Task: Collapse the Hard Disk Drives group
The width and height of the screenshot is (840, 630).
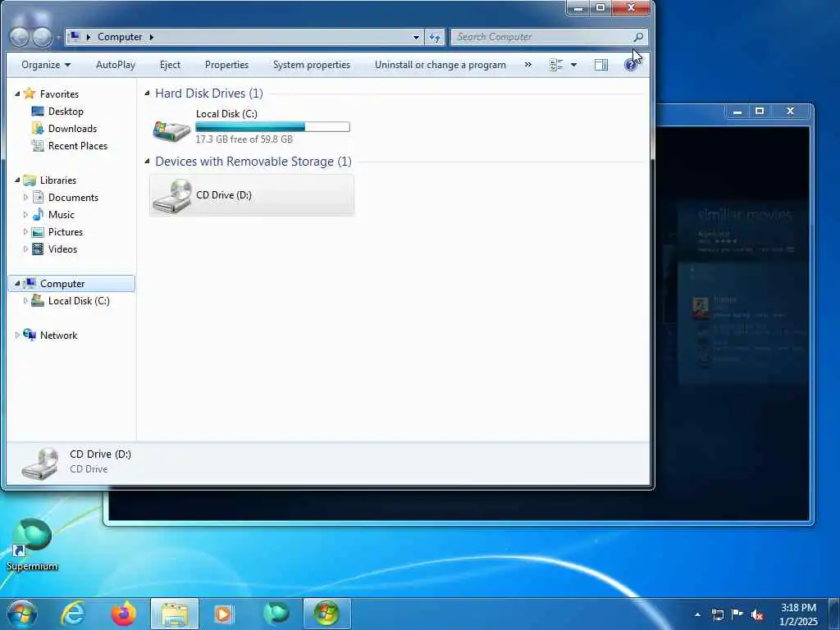Action: [x=147, y=94]
